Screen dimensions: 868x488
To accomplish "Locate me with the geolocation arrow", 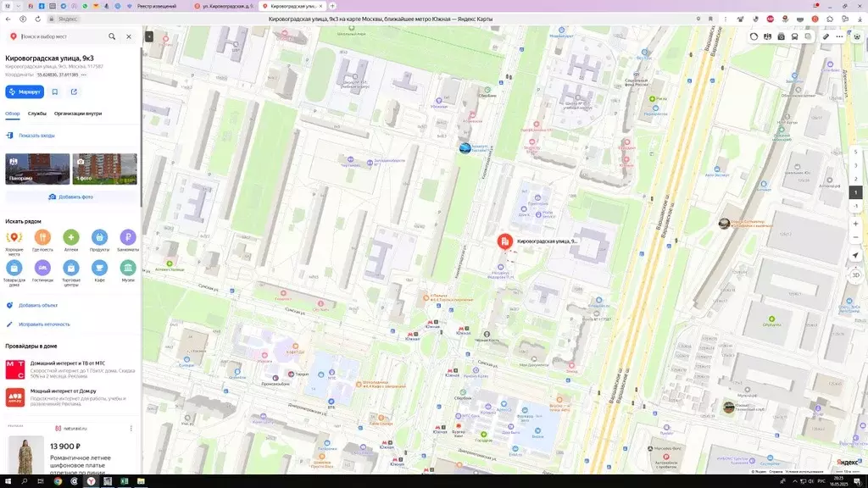I will (856, 256).
